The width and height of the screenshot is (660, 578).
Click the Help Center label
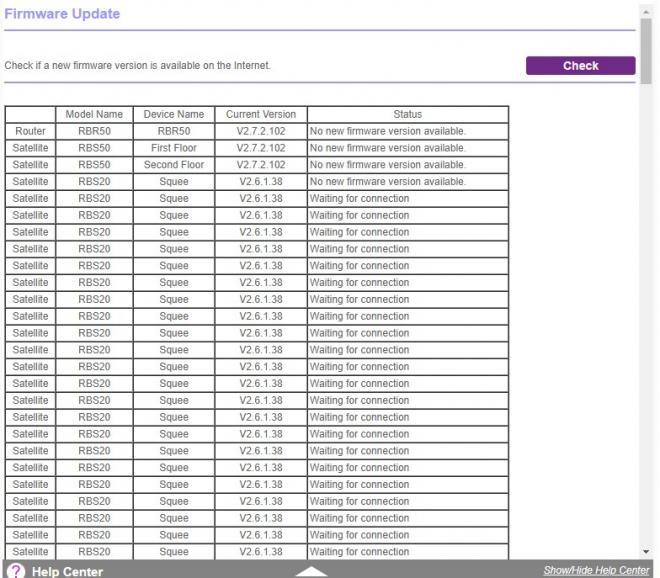[67, 572]
